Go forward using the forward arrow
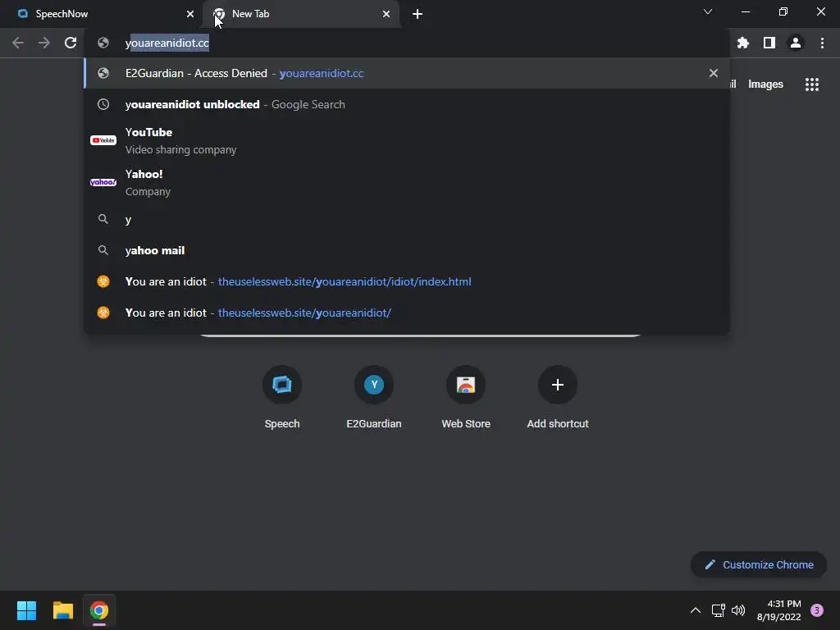840x630 pixels. pyautogui.click(x=44, y=43)
